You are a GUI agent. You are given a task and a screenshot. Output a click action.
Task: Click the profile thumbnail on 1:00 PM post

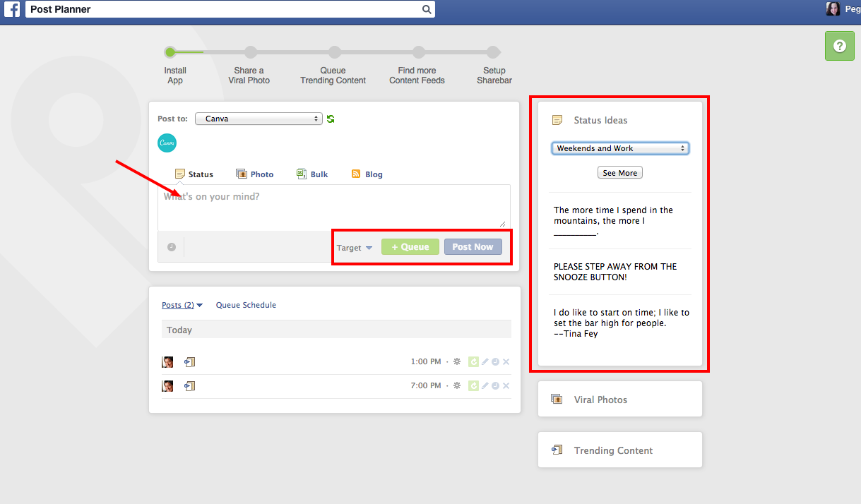click(167, 362)
